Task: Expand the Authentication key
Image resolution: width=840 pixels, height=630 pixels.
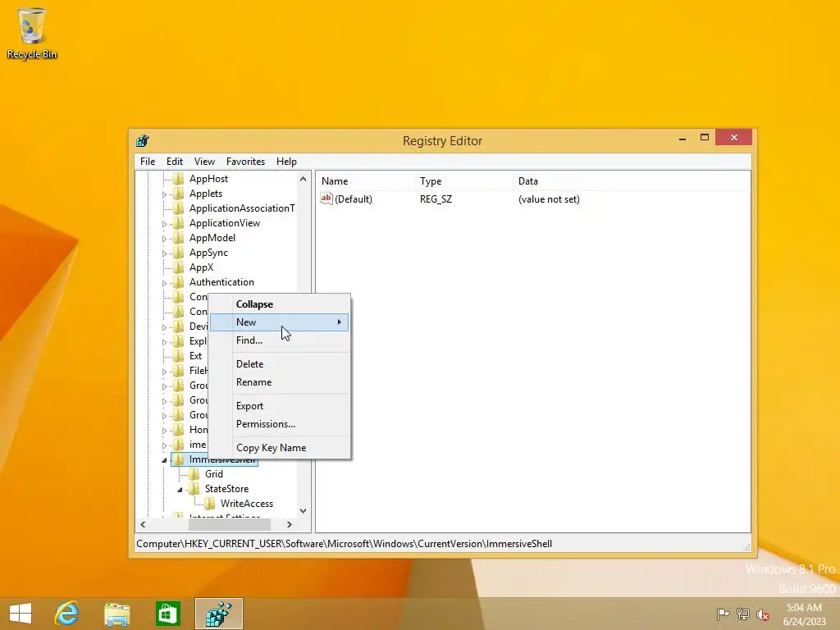Action: point(164,283)
